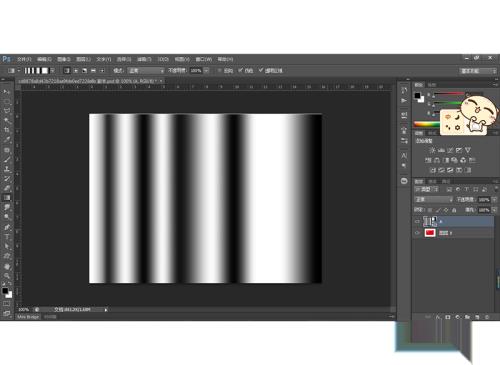Switch to the Mini Bridge tab

click(28, 317)
